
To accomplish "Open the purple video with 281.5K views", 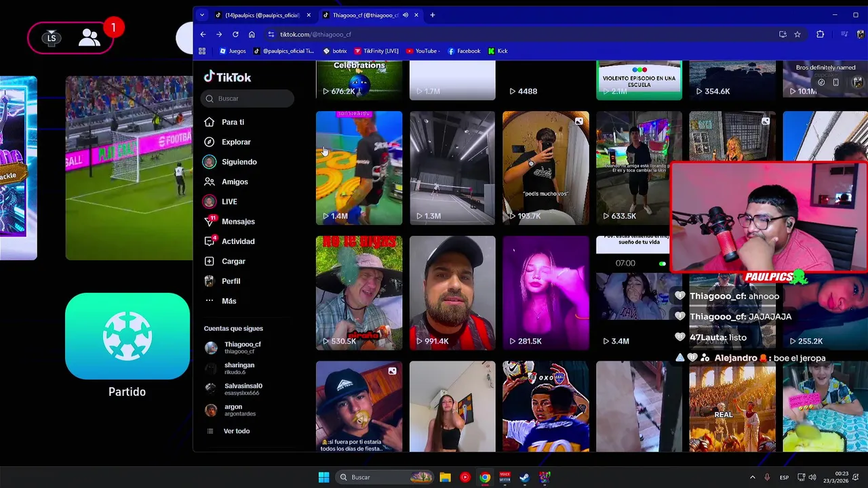I will [546, 293].
